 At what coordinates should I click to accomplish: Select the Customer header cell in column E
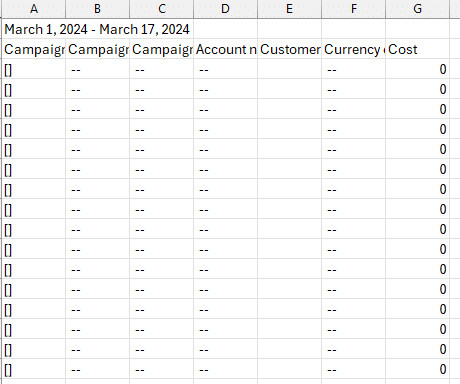[x=289, y=49]
